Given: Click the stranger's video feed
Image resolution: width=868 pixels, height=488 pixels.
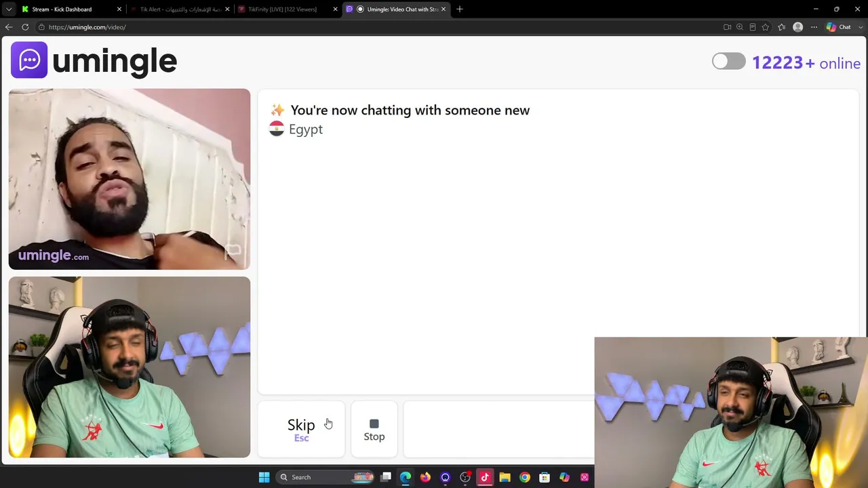Looking at the screenshot, I should pos(130,179).
